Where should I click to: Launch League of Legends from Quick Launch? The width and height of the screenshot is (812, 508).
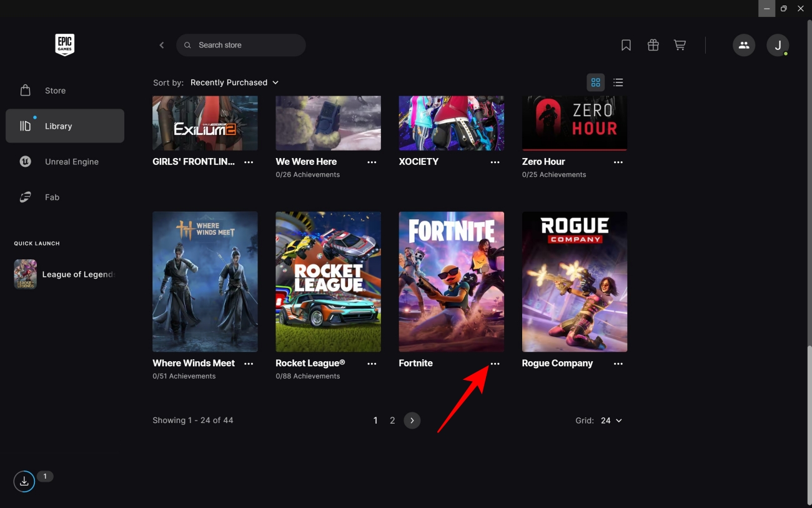65,274
